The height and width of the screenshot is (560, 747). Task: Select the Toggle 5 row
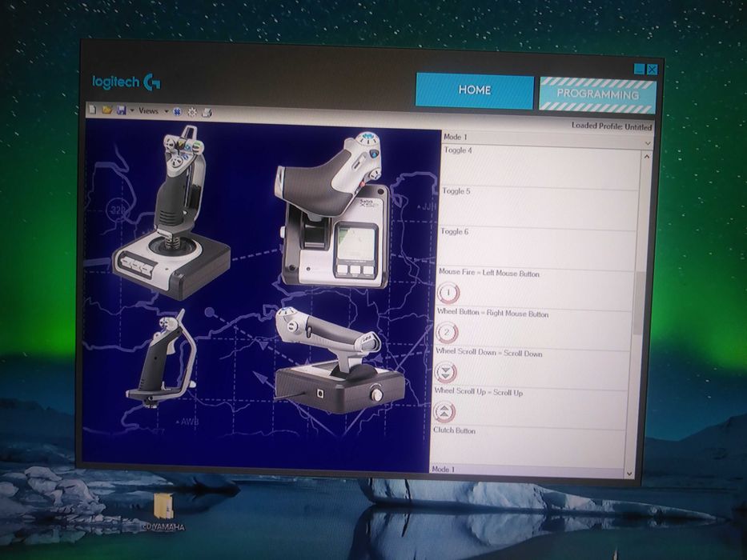click(x=539, y=208)
